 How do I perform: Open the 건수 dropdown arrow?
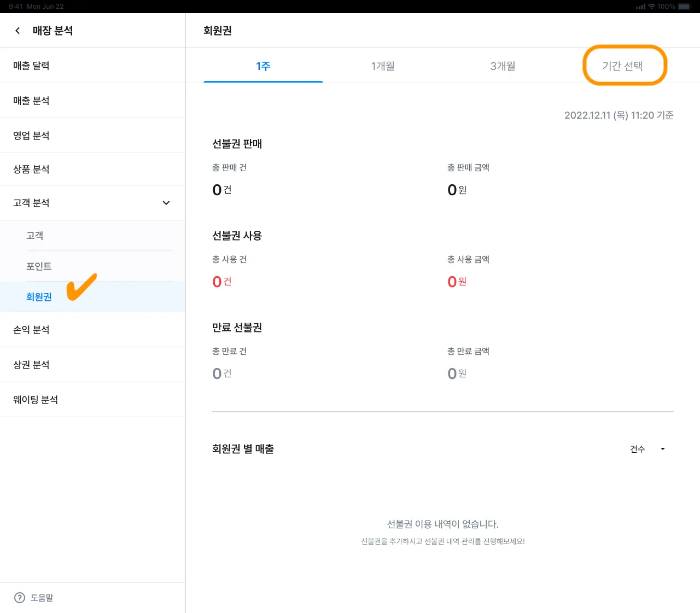click(x=663, y=449)
